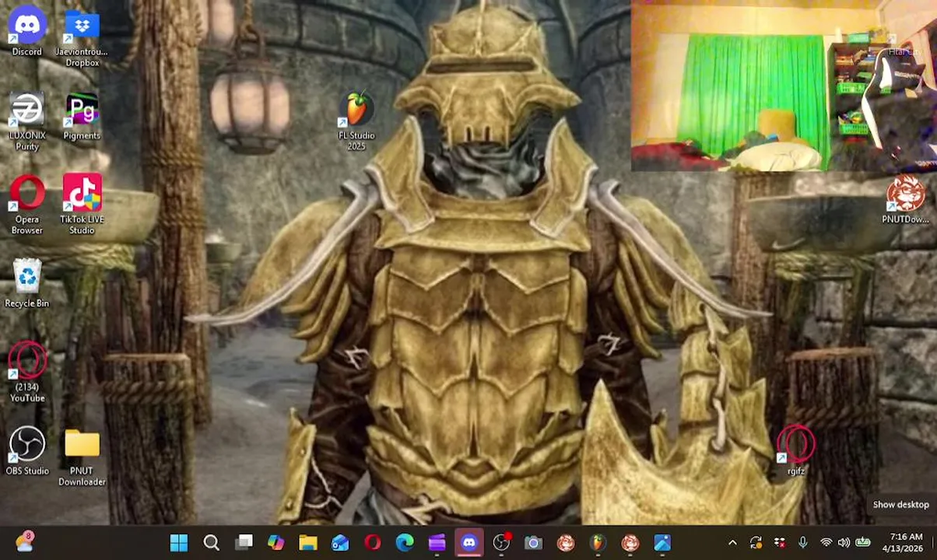Open File Explorer from the taskbar
This screenshot has width=937, height=560.
(308, 542)
